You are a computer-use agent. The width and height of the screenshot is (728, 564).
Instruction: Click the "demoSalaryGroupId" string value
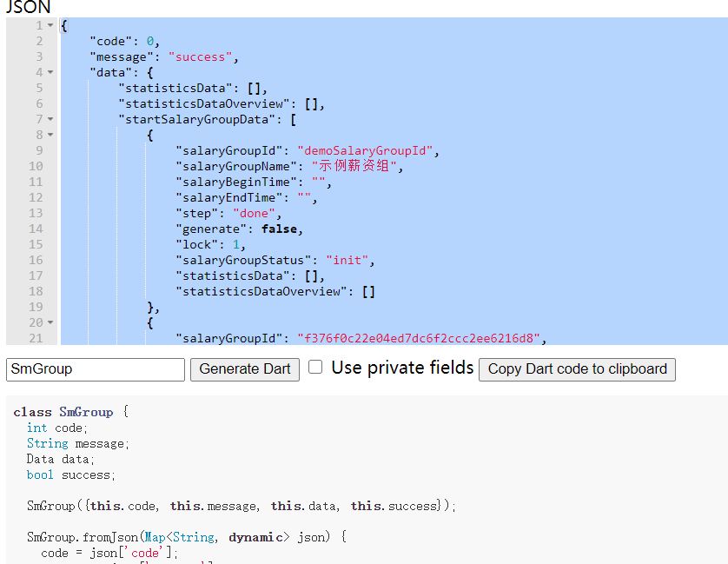click(x=365, y=150)
